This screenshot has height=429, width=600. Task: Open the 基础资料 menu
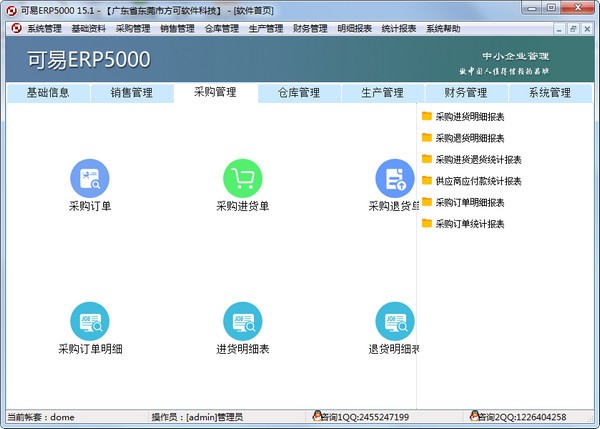coord(88,29)
